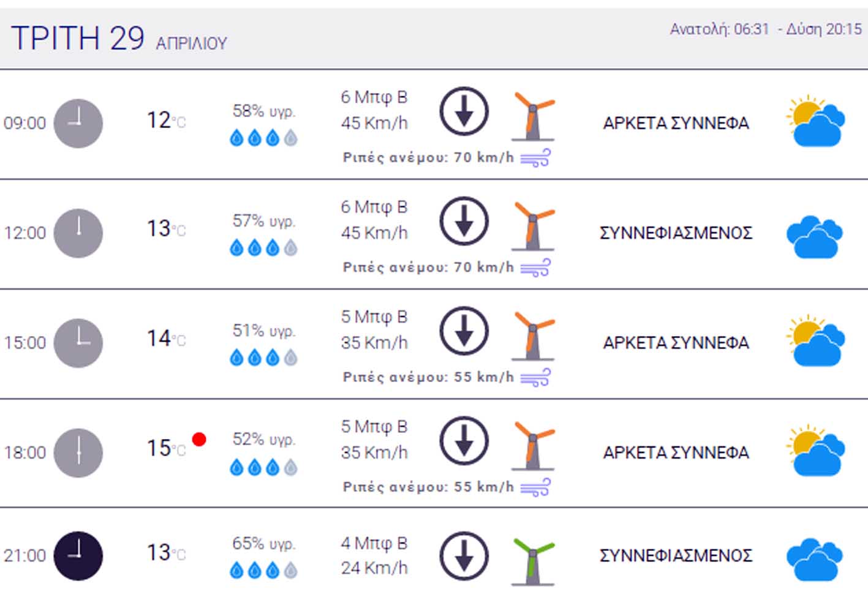Click the overcast cloud icon at 12:00

pyautogui.click(x=815, y=236)
